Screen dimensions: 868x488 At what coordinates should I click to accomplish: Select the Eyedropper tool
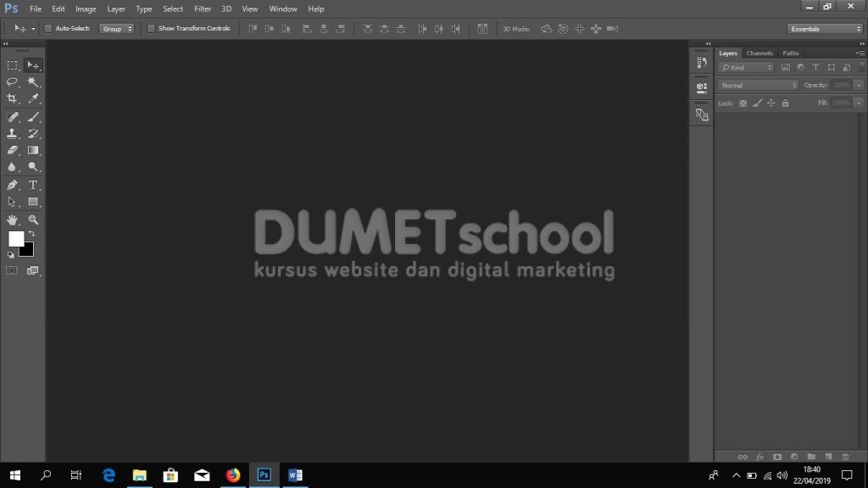click(33, 98)
